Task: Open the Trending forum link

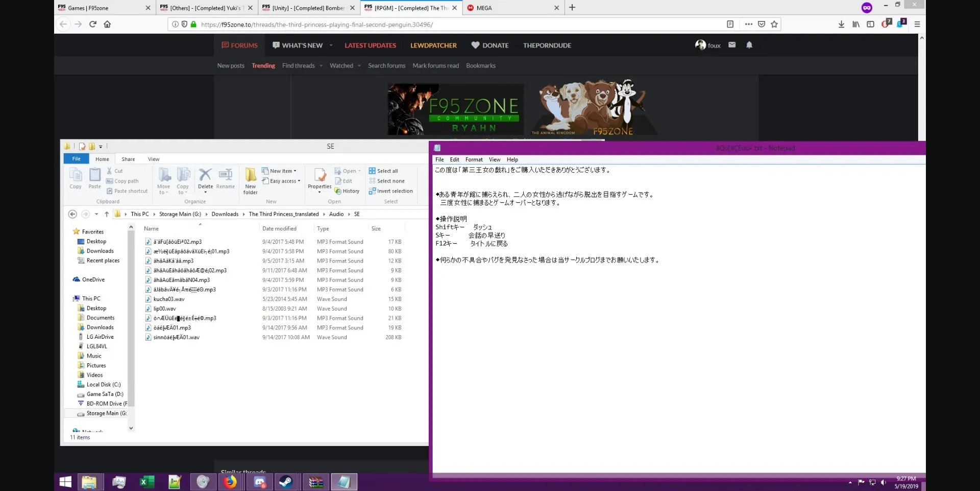Action: (x=263, y=66)
